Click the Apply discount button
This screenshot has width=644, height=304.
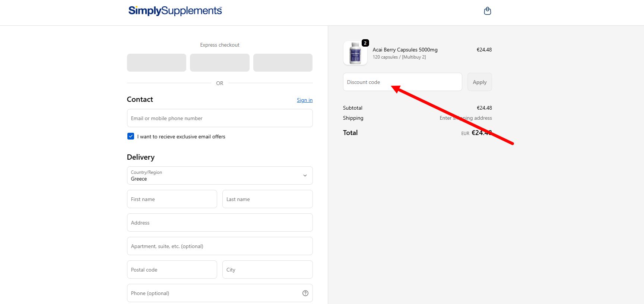480,82
